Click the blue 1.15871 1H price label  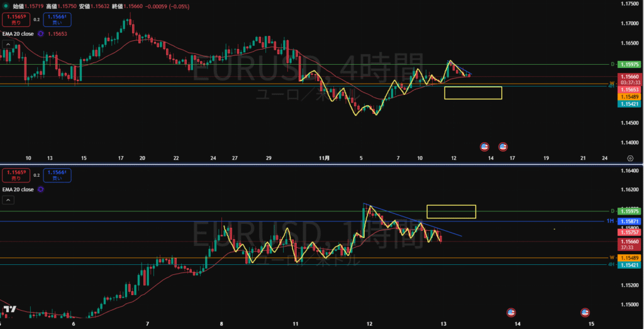pyautogui.click(x=629, y=221)
